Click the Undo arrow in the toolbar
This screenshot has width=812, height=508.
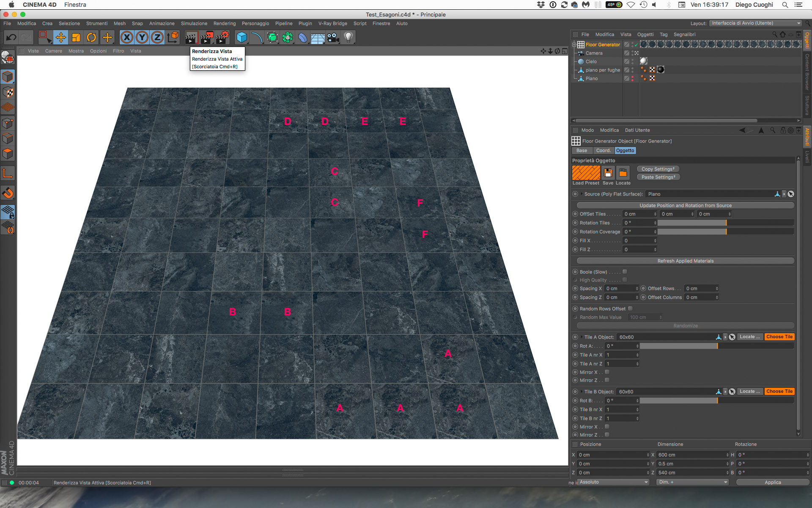click(x=11, y=37)
